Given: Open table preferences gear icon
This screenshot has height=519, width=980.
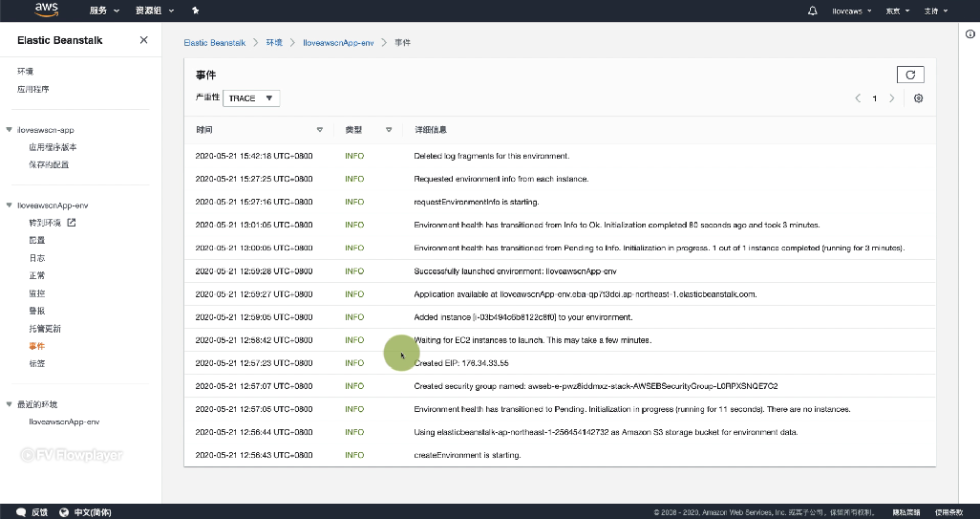Looking at the screenshot, I should click(918, 98).
